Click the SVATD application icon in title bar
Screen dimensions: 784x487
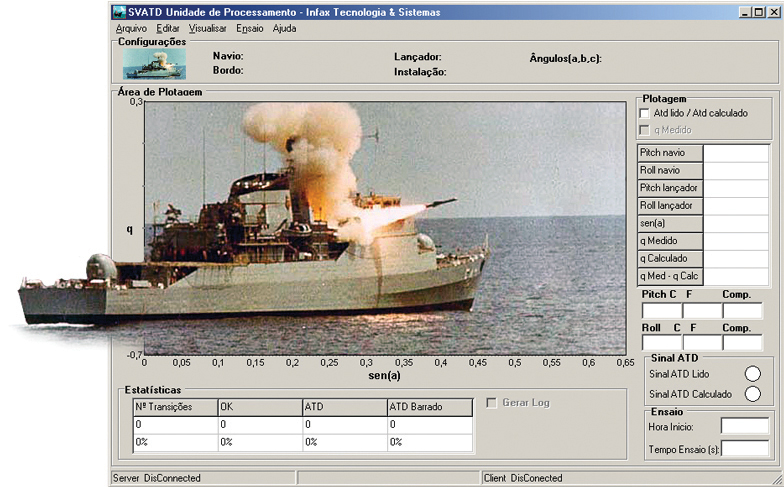click(x=120, y=12)
